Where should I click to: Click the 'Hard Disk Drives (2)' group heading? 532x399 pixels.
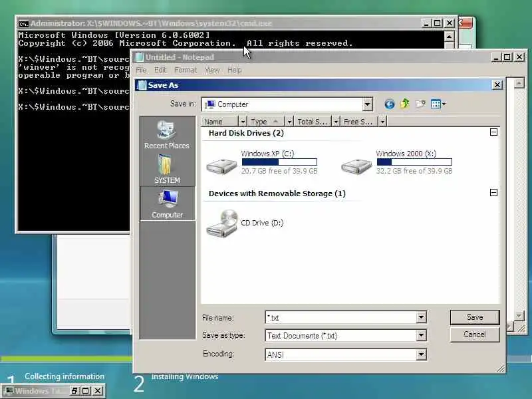click(246, 133)
